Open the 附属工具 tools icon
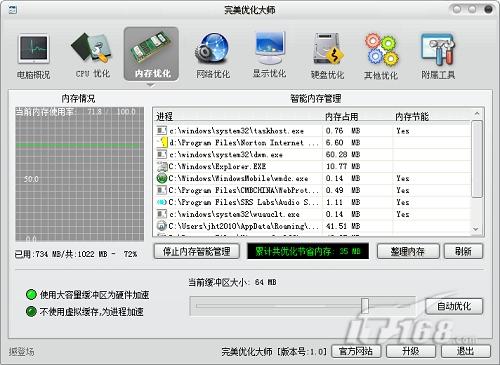The width and height of the screenshot is (500, 365). coord(438,49)
